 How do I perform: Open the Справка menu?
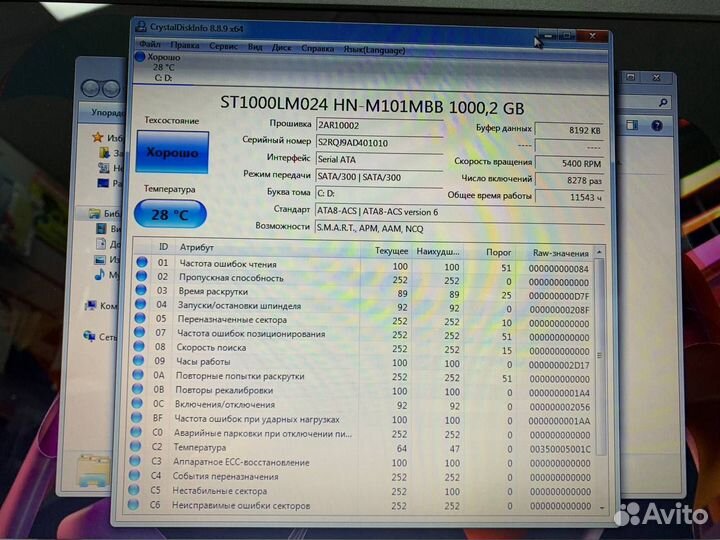317,49
